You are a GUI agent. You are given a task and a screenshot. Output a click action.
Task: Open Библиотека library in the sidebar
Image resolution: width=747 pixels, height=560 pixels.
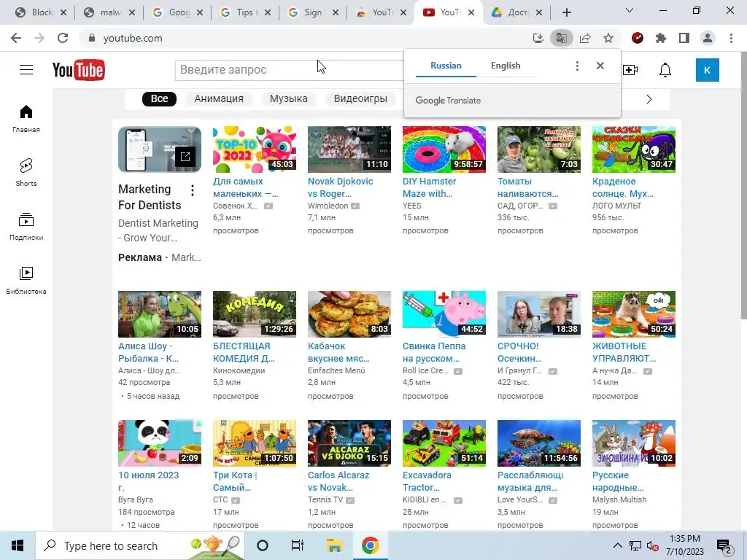pyautogui.click(x=26, y=281)
